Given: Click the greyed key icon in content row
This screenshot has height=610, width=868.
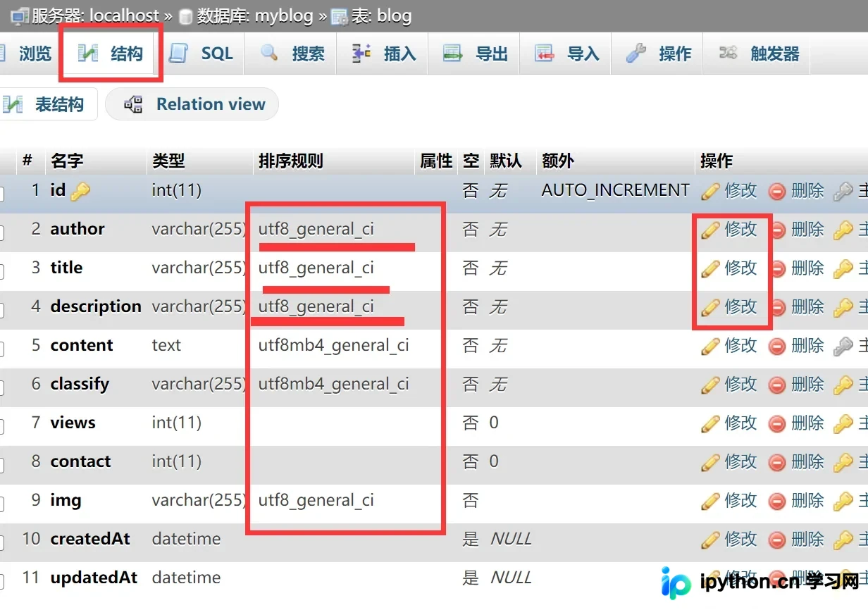Looking at the screenshot, I should tap(843, 346).
